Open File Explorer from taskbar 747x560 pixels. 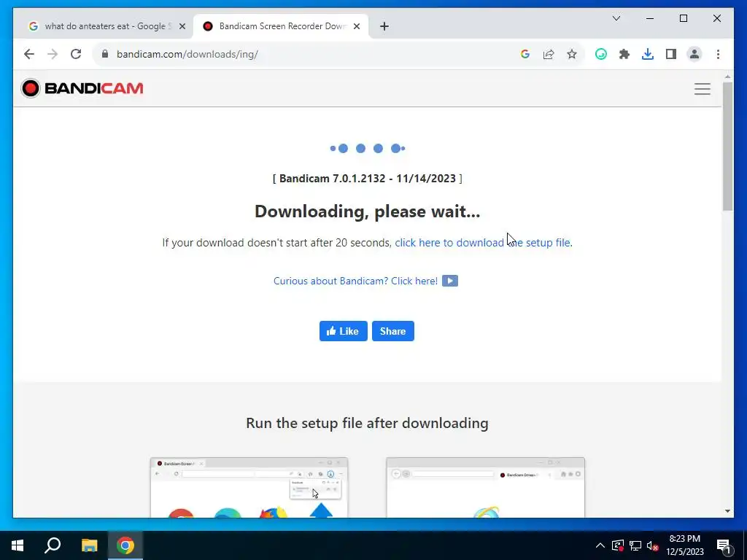click(x=89, y=545)
